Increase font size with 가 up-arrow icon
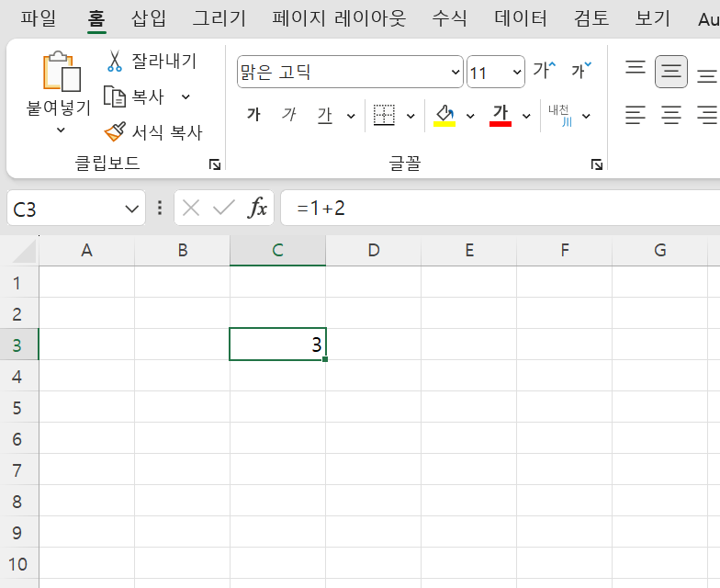 [x=545, y=70]
